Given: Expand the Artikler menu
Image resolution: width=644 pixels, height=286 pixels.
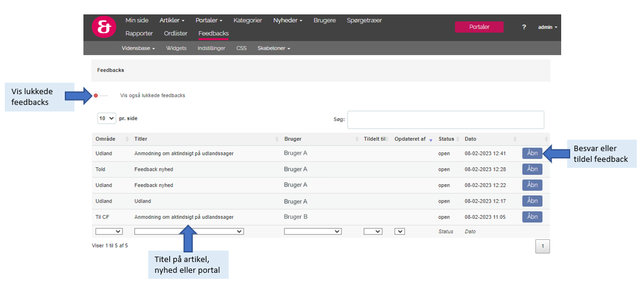Looking at the screenshot, I should click(172, 20).
